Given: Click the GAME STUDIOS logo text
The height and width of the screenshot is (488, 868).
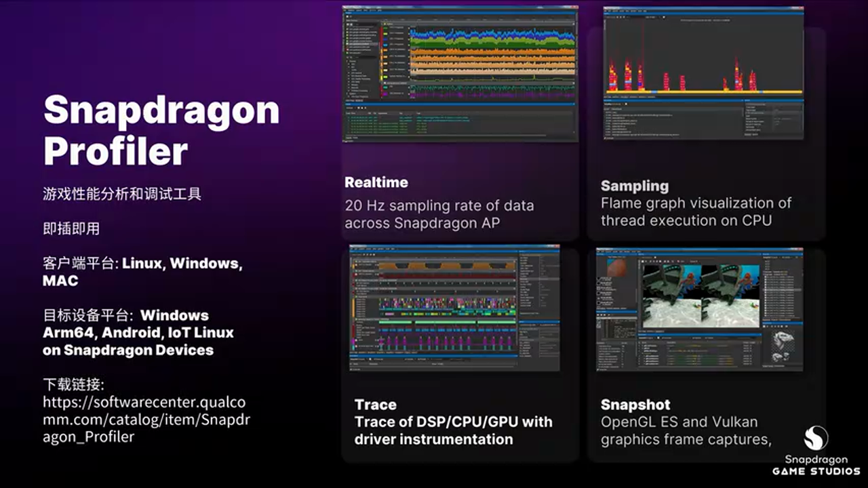Looking at the screenshot, I should tap(816, 470).
